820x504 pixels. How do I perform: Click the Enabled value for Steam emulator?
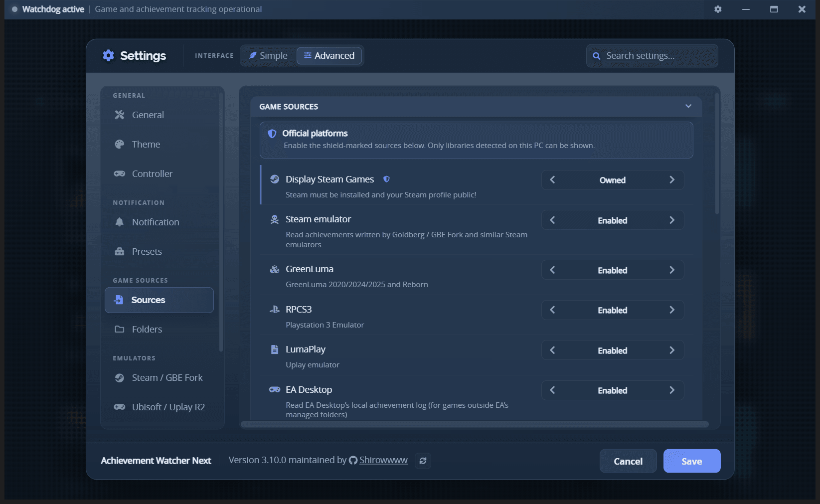pyautogui.click(x=612, y=220)
